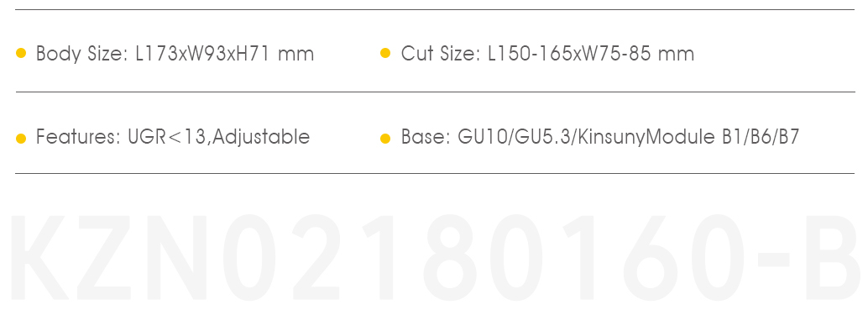This screenshot has height=331, width=868.
Task: Click the 'Base:' label text
Action: (426, 136)
